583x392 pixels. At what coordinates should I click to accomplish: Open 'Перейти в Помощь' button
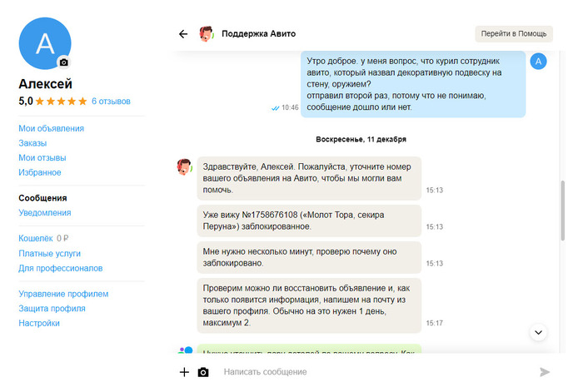(x=514, y=34)
